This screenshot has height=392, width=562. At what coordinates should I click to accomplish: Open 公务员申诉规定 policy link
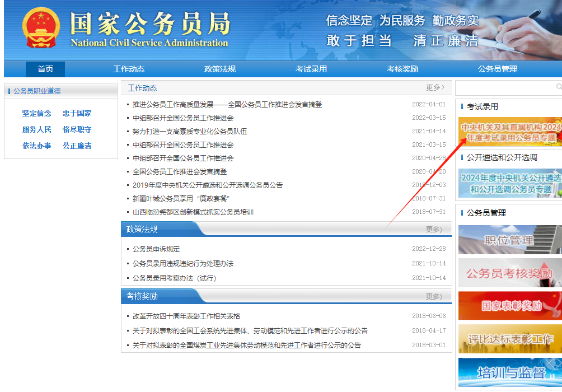pyautogui.click(x=156, y=249)
